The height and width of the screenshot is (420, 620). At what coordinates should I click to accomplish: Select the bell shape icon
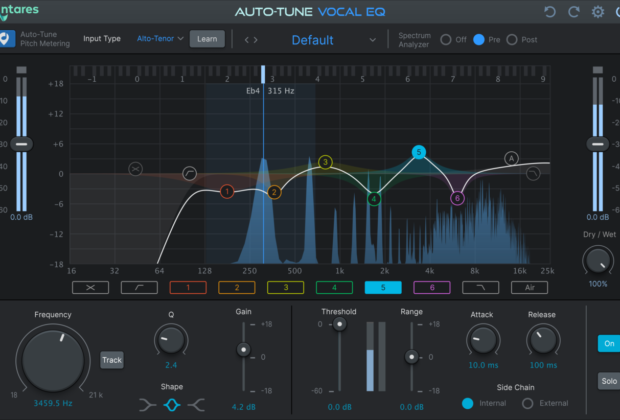[171, 404]
